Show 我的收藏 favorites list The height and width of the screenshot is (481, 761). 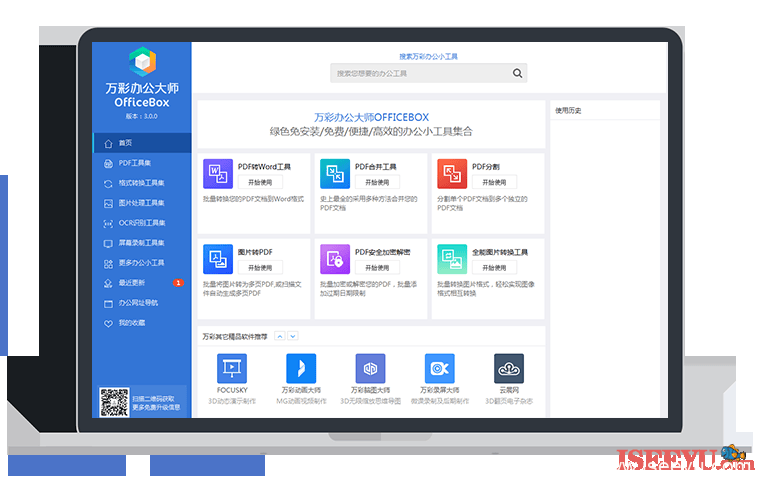(142, 323)
